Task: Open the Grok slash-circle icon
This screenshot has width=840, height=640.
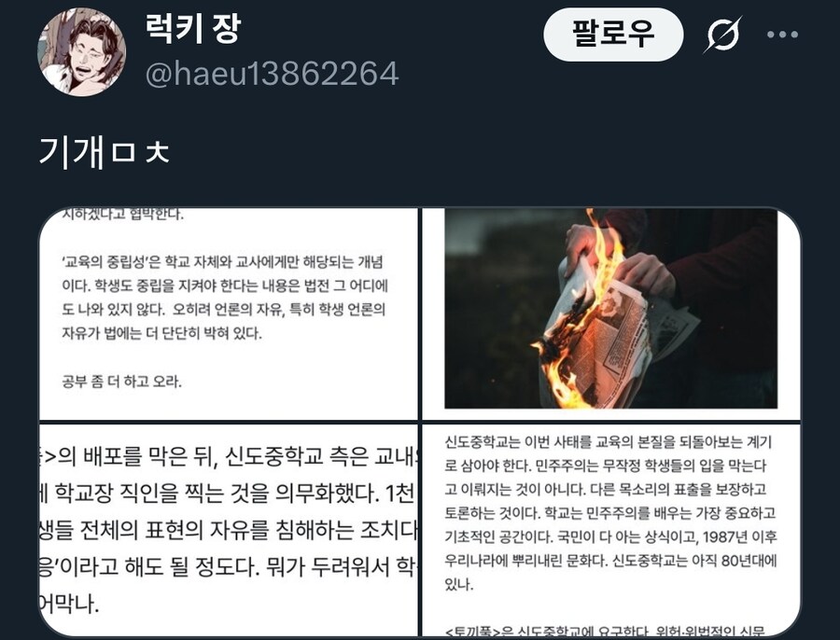Action: [722, 35]
